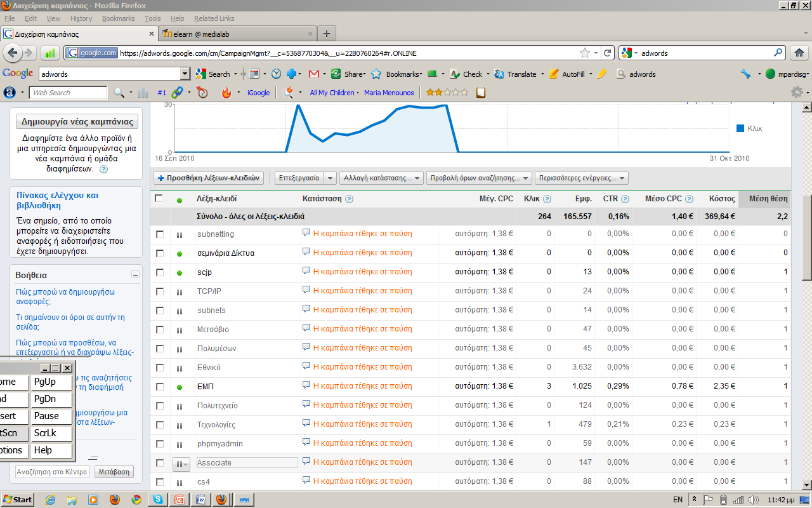This screenshot has width=812, height=508.
Task: Click the spell Check icon
Action: coord(454,74)
